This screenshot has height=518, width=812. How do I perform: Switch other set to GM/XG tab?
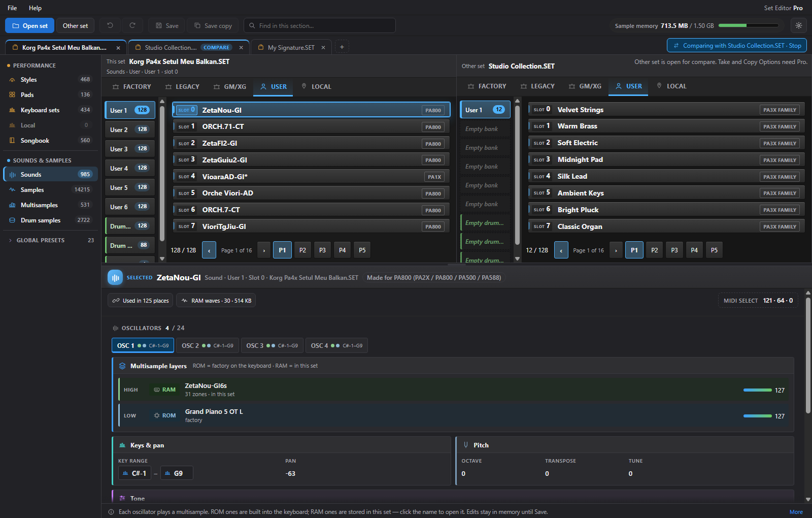585,86
